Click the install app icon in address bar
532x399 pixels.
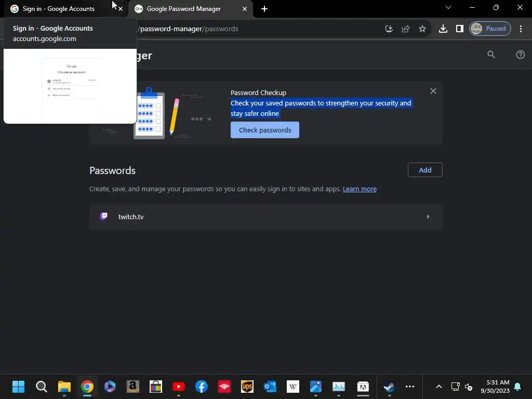click(389, 29)
